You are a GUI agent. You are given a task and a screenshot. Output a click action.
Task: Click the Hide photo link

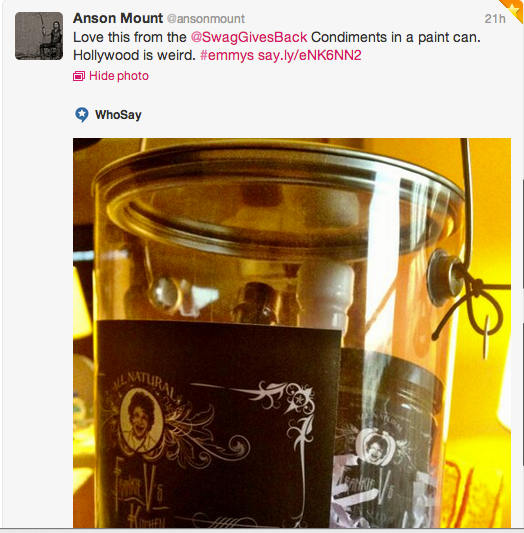click(x=119, y=76)
